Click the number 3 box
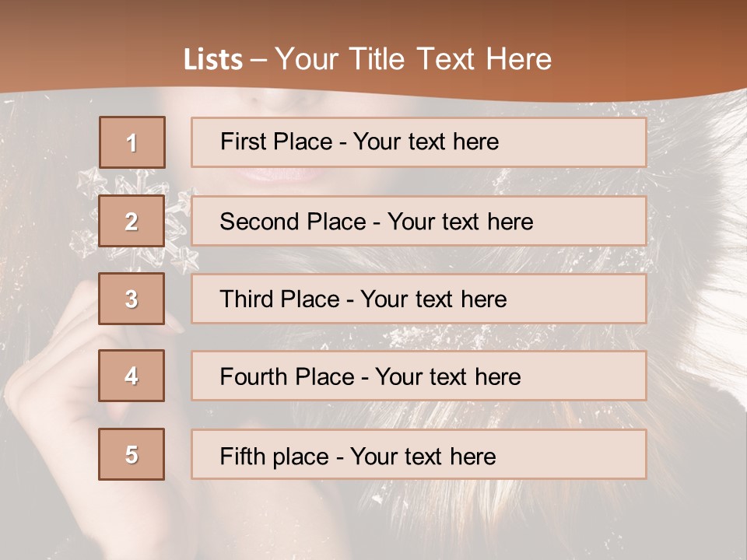 point(132,299)
